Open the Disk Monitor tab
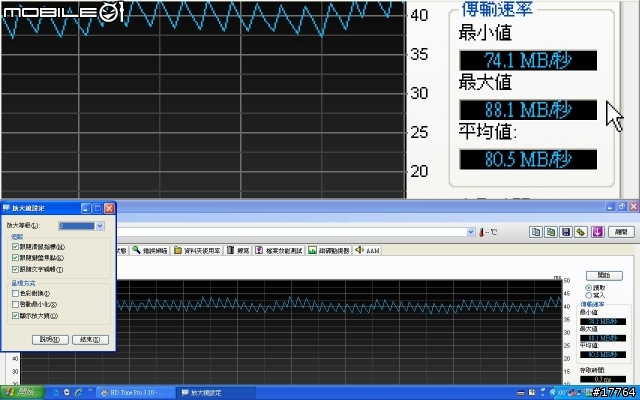The width and height of the screenshot is (640, 400). click(329, 250)
